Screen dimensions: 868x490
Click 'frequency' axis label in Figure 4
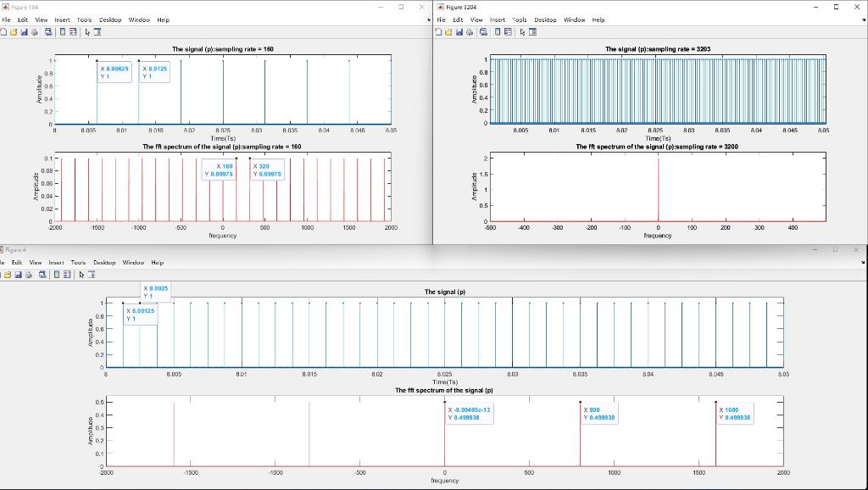click(444, 481)
